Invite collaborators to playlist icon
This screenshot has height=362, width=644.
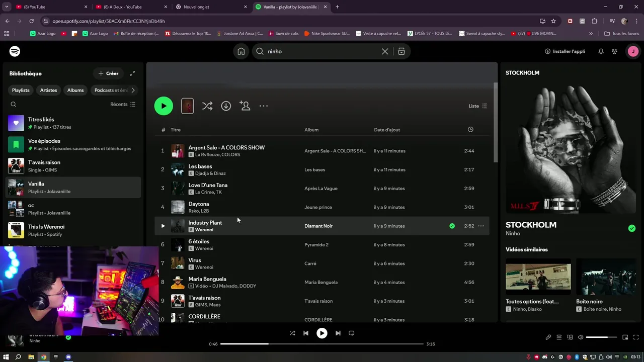pos(245,106)
